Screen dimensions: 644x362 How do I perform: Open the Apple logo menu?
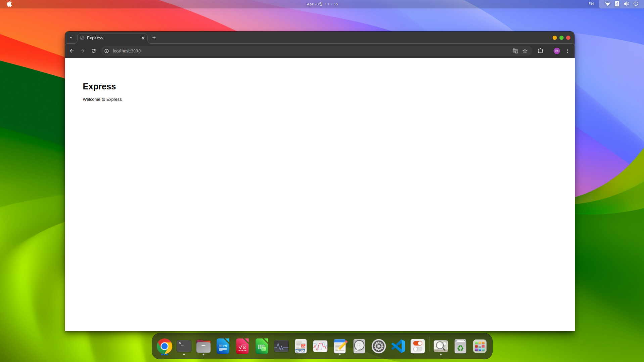click(9, 4)
